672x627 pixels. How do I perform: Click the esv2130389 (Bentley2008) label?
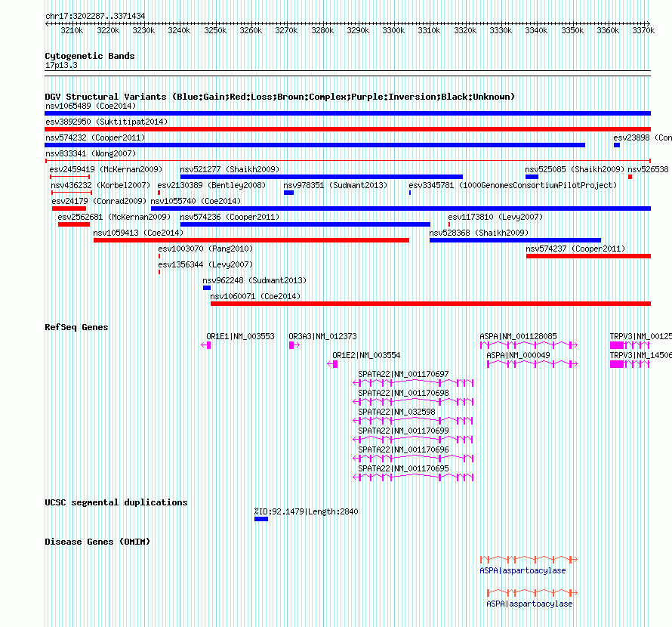(211, 185)
